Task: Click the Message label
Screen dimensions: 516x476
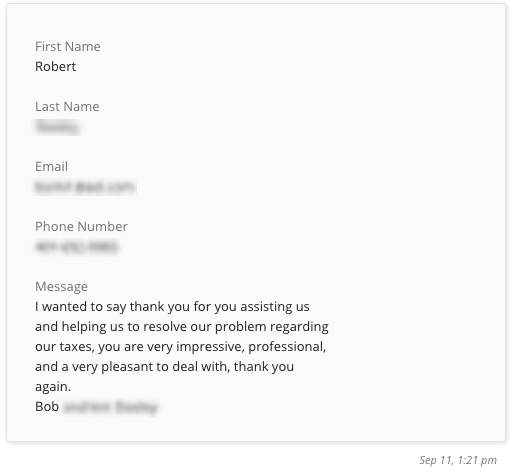Action: (61, 286)
